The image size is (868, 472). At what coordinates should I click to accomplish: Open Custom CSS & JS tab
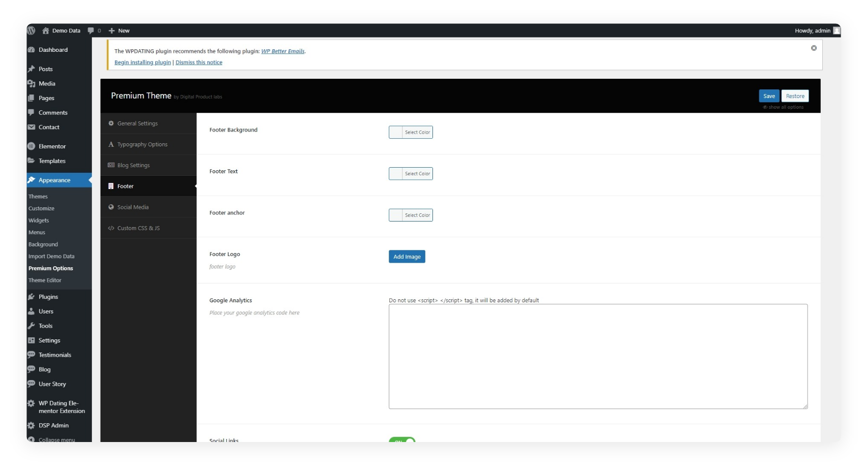(148, 228)
